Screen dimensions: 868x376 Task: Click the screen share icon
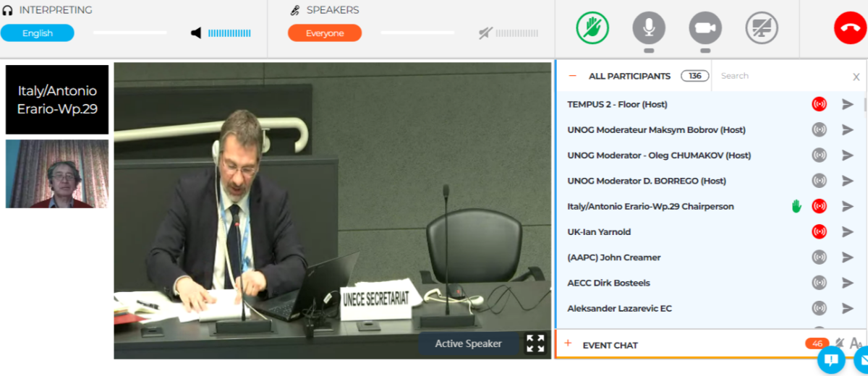coord(762,28)
